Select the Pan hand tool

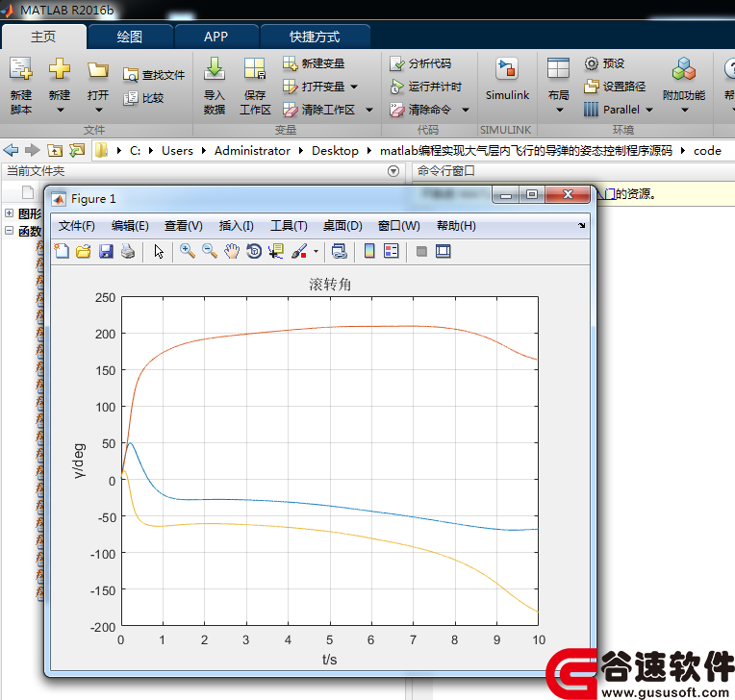point(232,251)
